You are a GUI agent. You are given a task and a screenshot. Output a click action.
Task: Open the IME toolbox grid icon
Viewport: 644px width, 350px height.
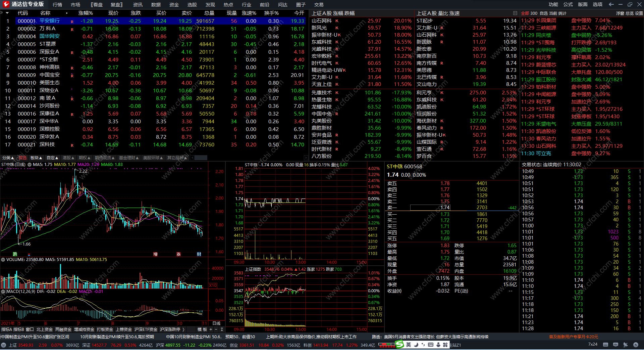(445, 345)
